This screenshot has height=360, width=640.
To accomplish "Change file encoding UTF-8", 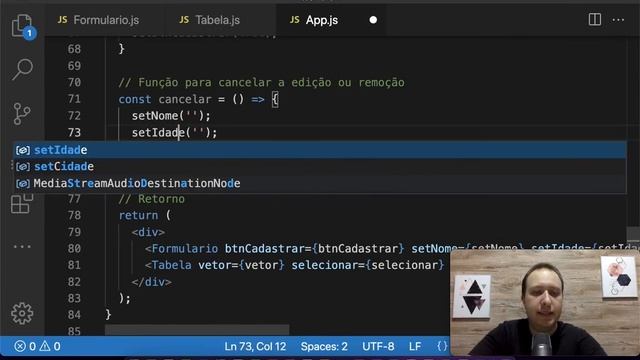I will pos(378,347).
